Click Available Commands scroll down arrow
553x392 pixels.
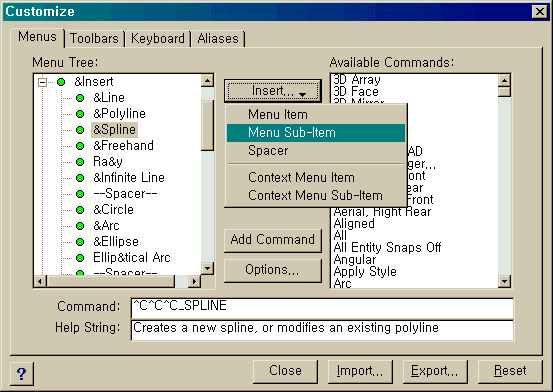(504, 281)
